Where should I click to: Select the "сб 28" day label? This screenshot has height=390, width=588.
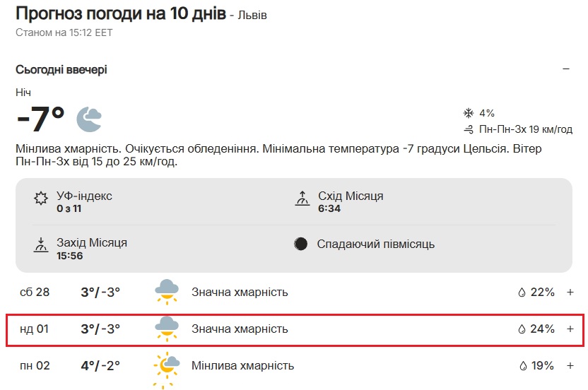point(35,292)
